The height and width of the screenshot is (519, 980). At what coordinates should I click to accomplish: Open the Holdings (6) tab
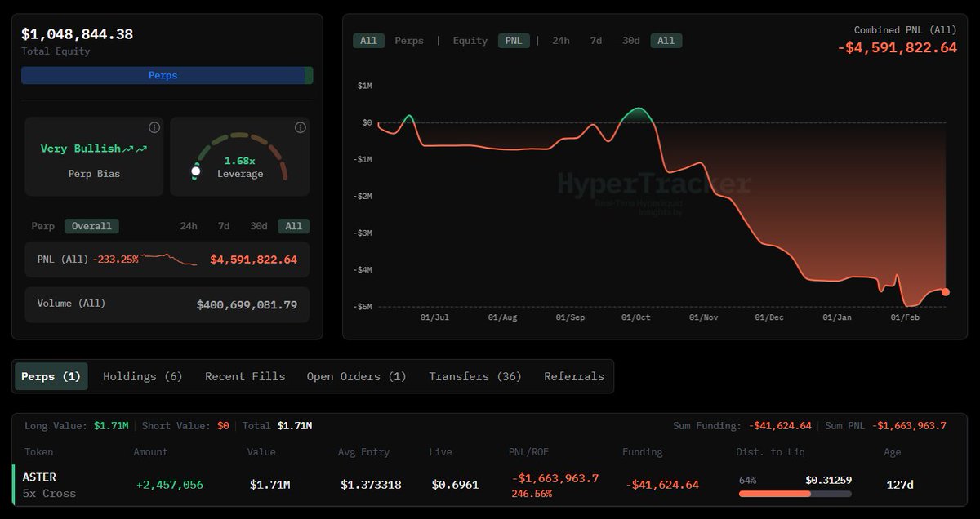click(143, 376)
